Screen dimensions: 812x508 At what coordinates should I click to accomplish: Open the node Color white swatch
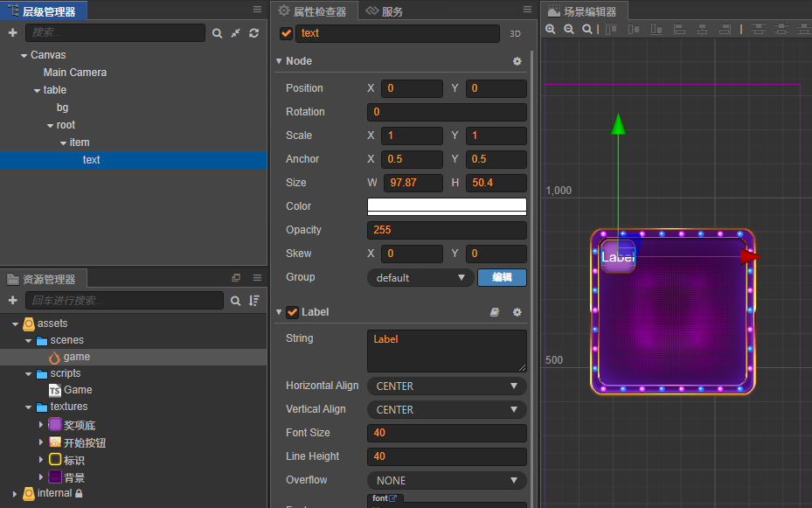pos(447,206)
